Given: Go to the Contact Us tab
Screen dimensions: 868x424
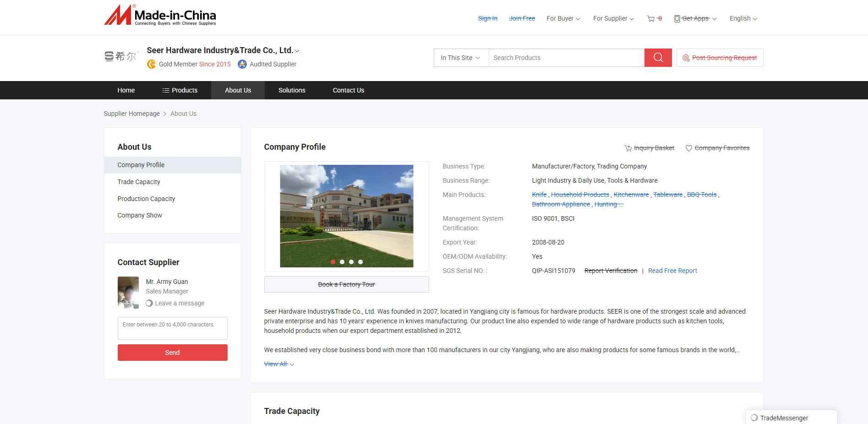Looking at the screenshot, I should coord(348,90).
